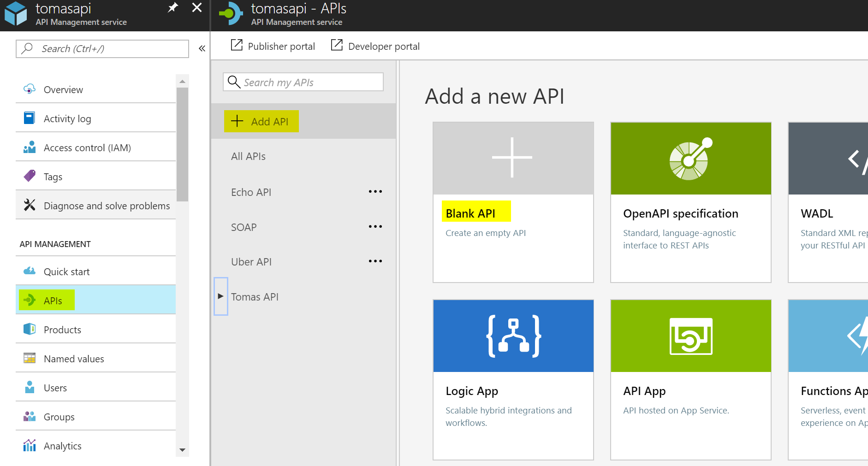Open the SOAP ellipsis context menu
This screenshot has width=868, height=466.
[x=375, y=226]
